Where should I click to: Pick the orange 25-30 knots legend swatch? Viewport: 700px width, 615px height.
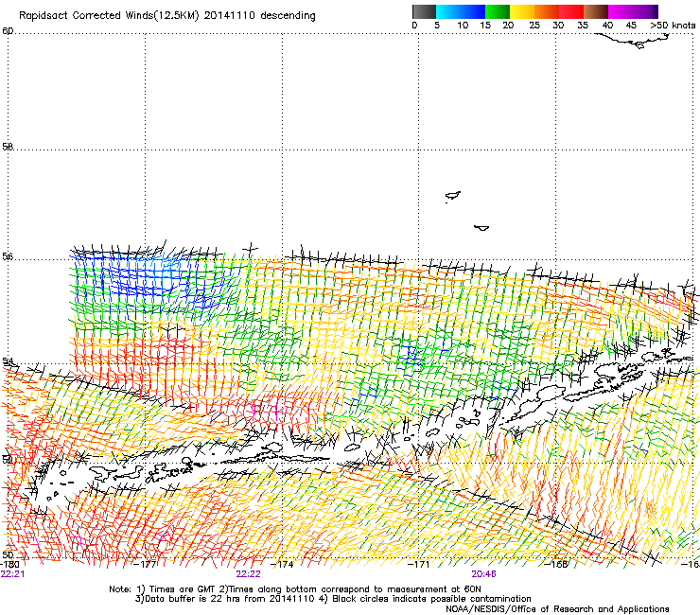(x=547, y=11)
